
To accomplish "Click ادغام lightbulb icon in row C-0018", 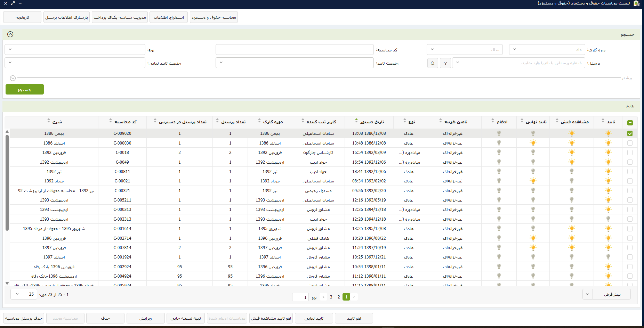I will 499,152.
